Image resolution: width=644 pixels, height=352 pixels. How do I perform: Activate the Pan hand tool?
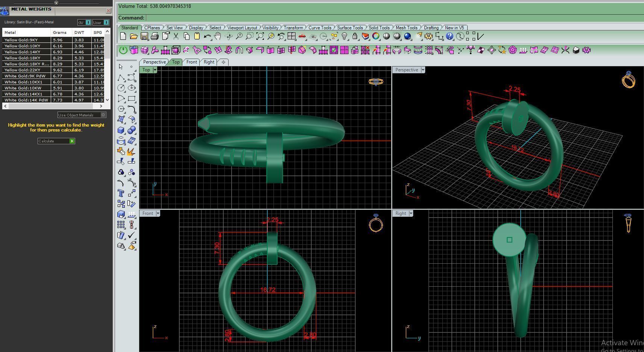(218, 36)
